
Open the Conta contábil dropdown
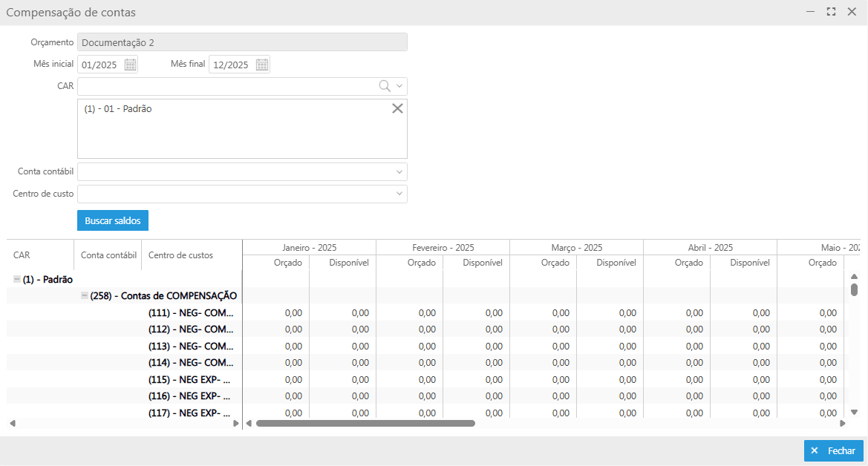tap(399, 172)
